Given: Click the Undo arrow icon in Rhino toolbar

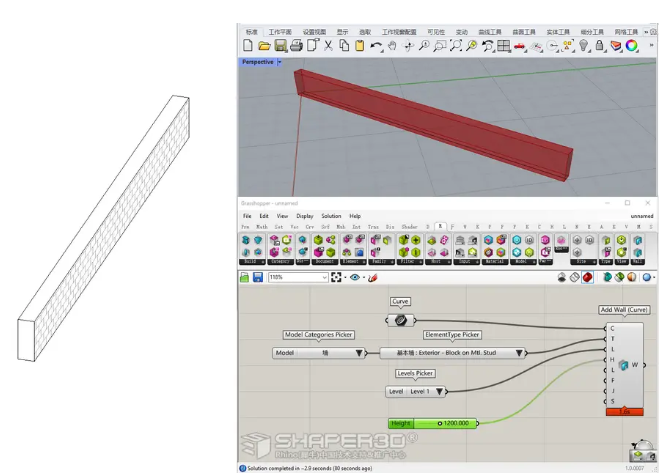Looking at the screenshot, I should coord(376,46).
